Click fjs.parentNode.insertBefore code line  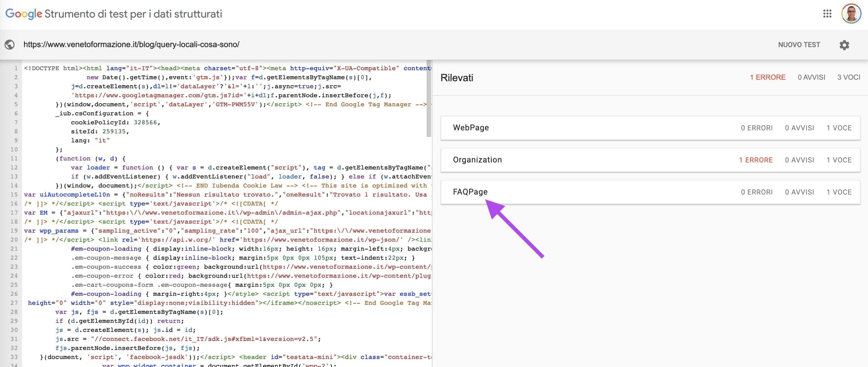(127, 348)
